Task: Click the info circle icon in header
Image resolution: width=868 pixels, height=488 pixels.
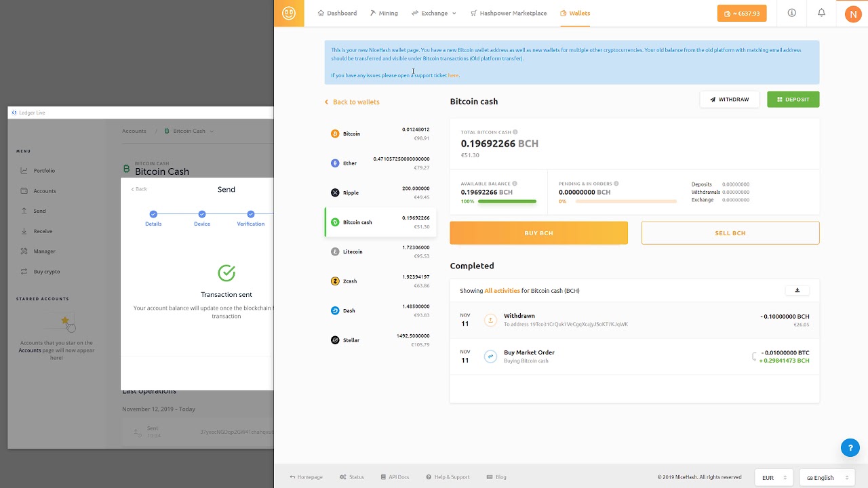Action: 791,13
